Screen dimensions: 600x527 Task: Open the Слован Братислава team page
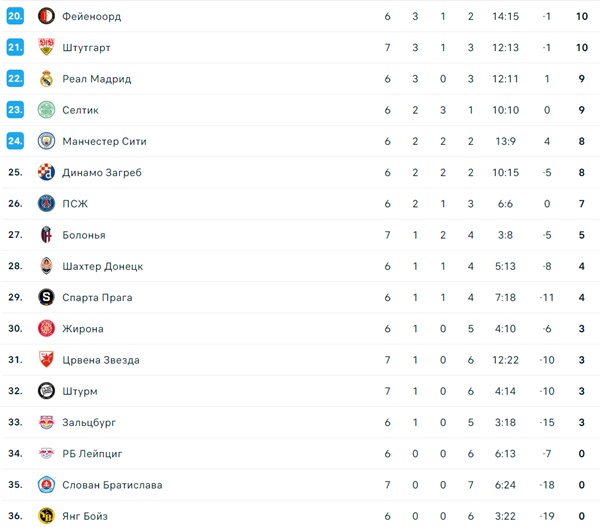point(112,485)
